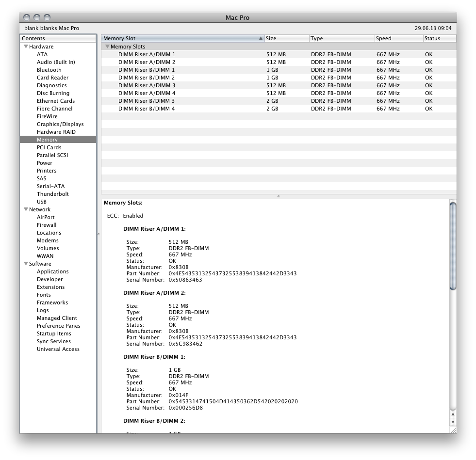The image size is (476, 460).
Task: Open Power section in sidebar
Action: pyautogui.click(x=45, y=163)
